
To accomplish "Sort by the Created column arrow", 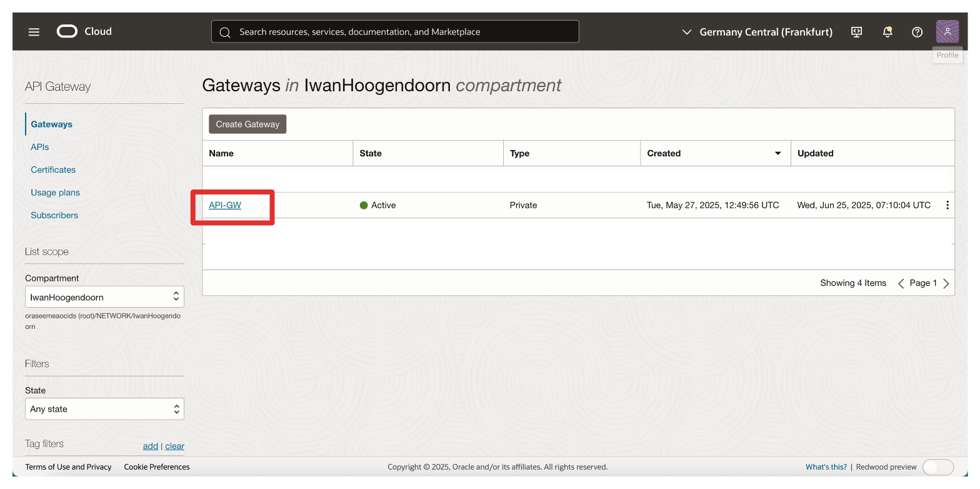I will pos(777,153).
